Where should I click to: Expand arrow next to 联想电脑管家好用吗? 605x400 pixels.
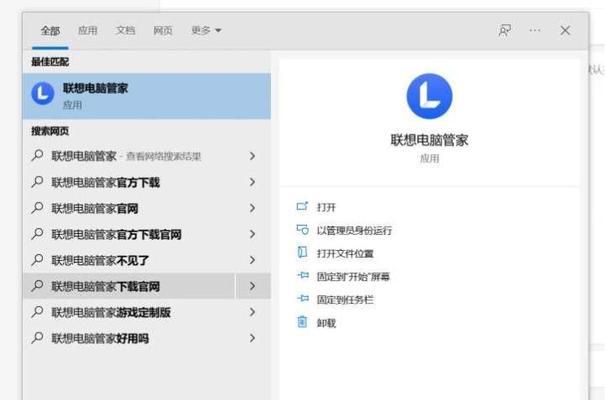click(252, 338)
